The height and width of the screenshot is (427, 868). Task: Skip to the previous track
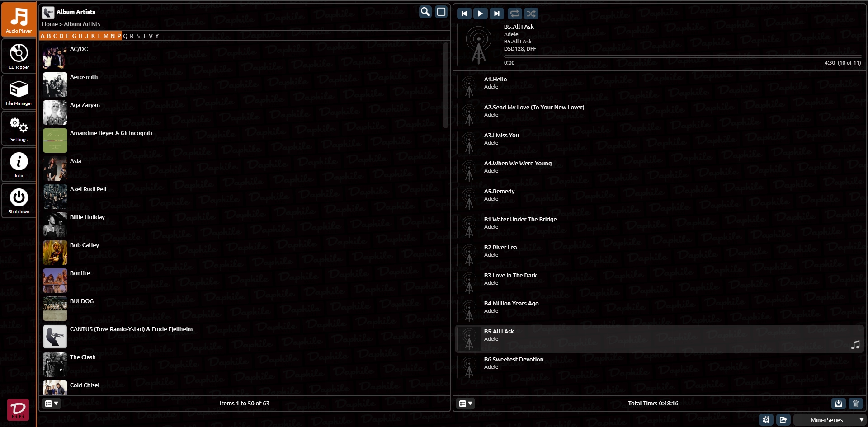[x=464, y=14]
